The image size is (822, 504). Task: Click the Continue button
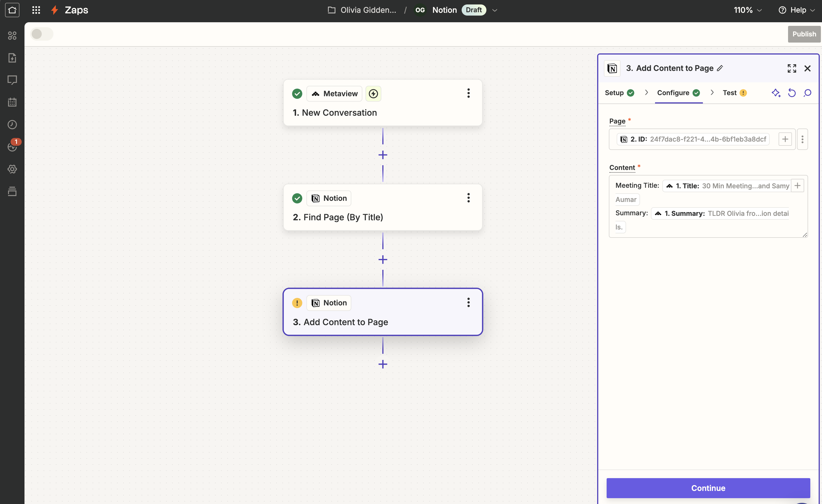point(708,488)
